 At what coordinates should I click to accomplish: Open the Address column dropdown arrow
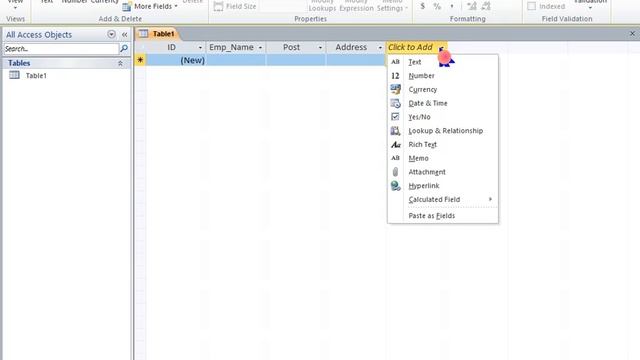click(x=380, y=48)
